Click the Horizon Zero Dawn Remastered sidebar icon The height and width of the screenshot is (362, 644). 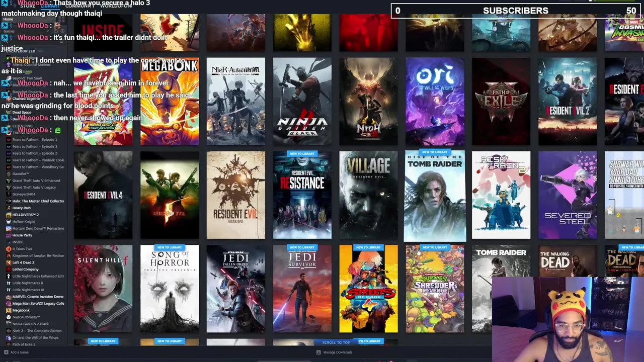pyautogui.click(x=9, y=228)
